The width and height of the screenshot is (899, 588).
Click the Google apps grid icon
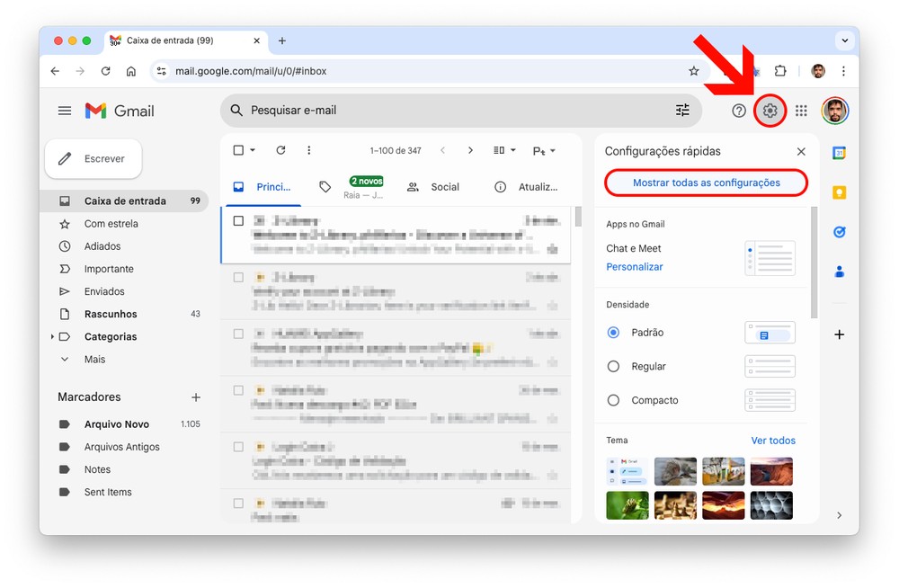coord(801,111)
